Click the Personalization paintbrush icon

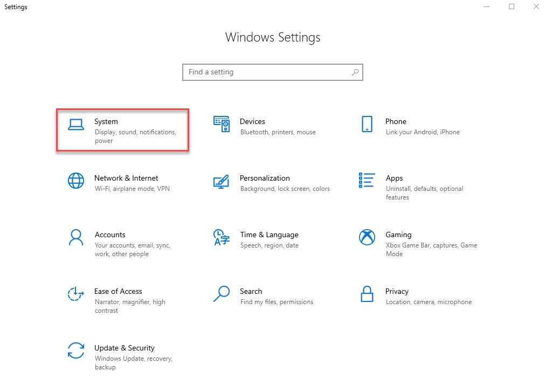pos(222,181)
